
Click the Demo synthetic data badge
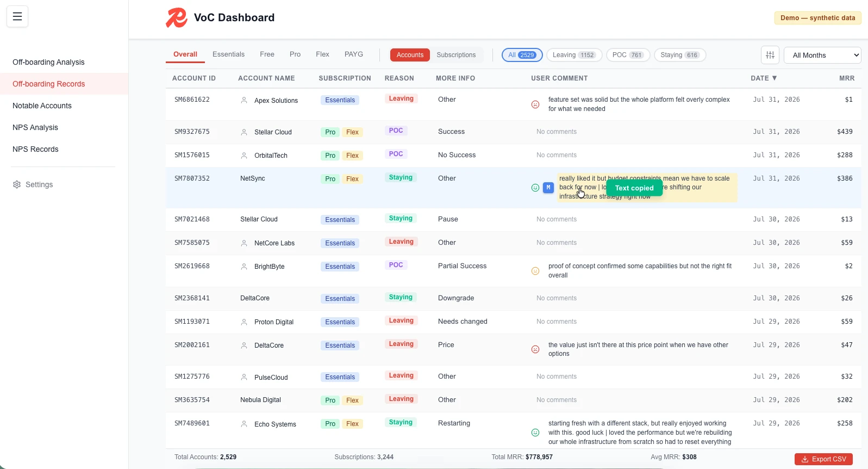coord(817,18)
